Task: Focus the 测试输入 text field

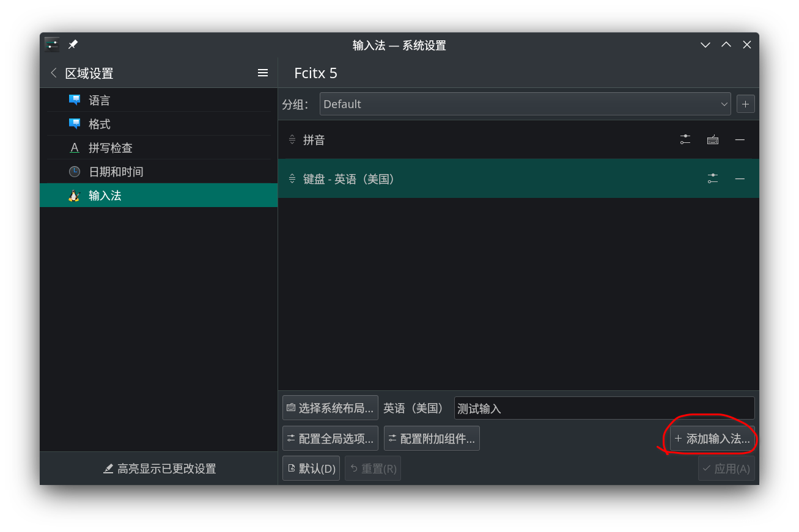Action: click(604, 408)
